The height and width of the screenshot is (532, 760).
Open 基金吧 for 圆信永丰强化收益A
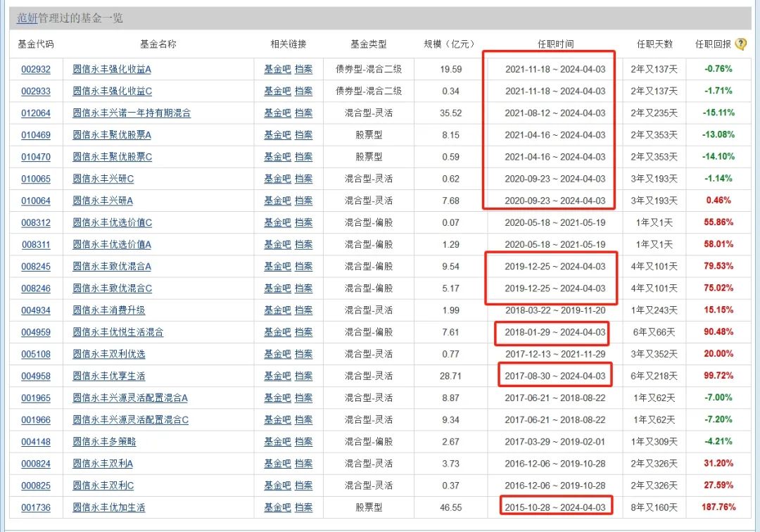pyautogui.click(x=277, y=69)
